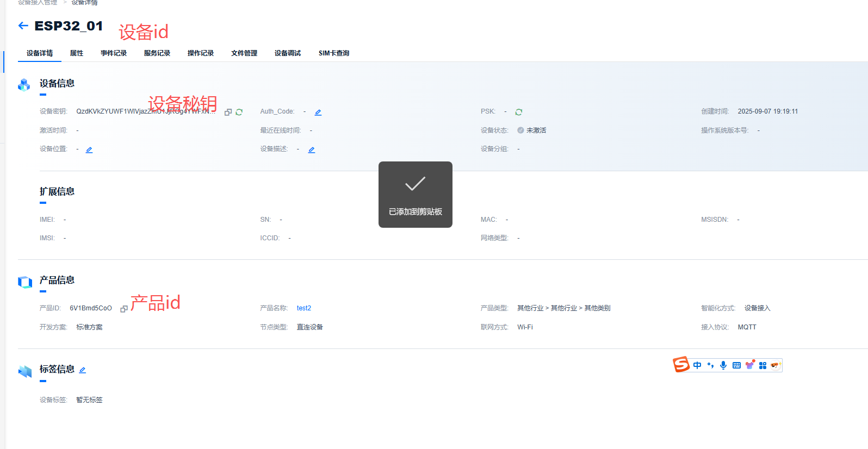Edit the 标签信息 tags
Viewport: 868px width, 449px height.
point(83,370)
